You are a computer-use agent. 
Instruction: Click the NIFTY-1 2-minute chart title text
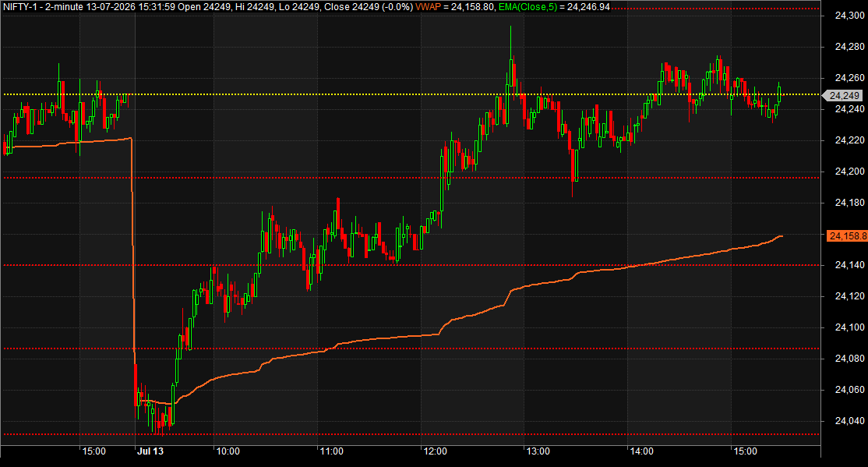208,7
